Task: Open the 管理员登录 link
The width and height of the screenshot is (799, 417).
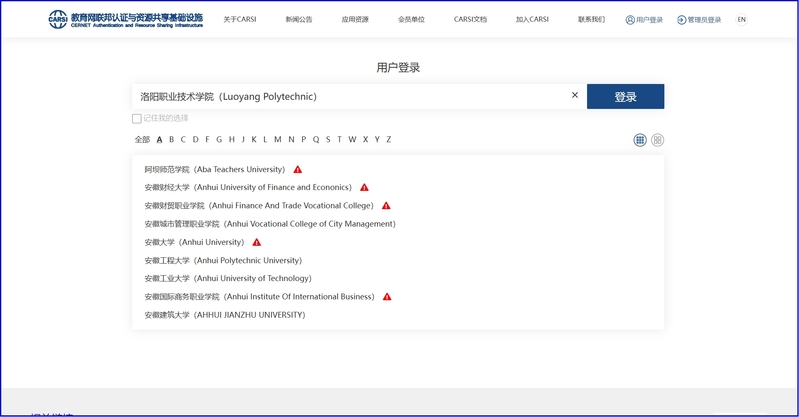Action: click(699, 19)
